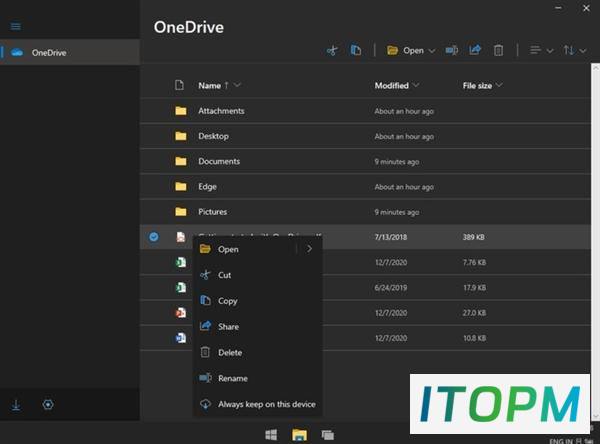Click the Edge folder icon
The image size is (600, 444).
[x=181, y=187]
